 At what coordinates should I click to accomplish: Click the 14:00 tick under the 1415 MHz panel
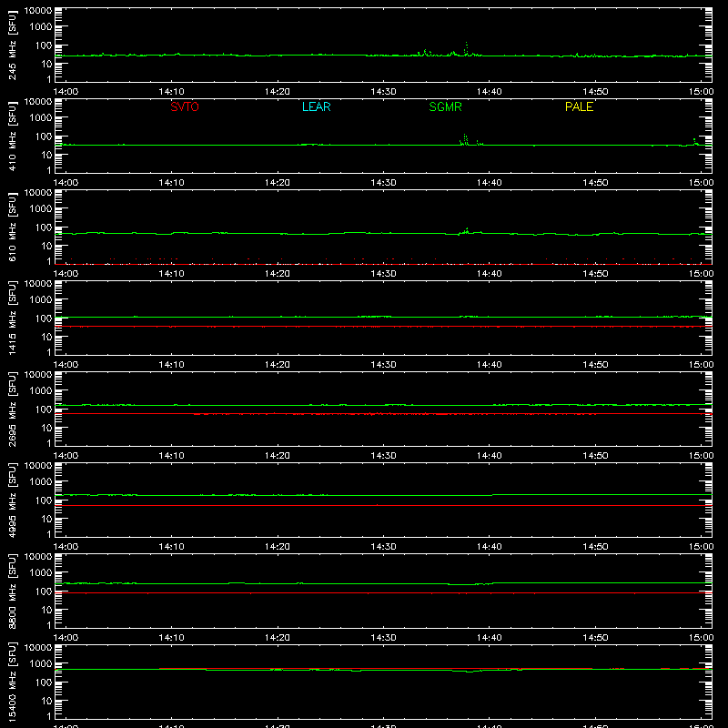[66, 365]
